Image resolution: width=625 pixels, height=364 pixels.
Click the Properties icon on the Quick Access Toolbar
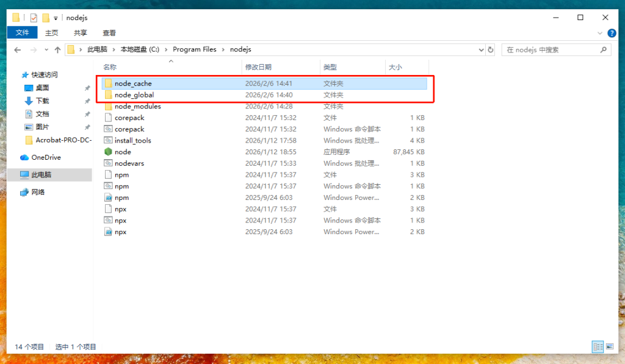click(33, 18)
